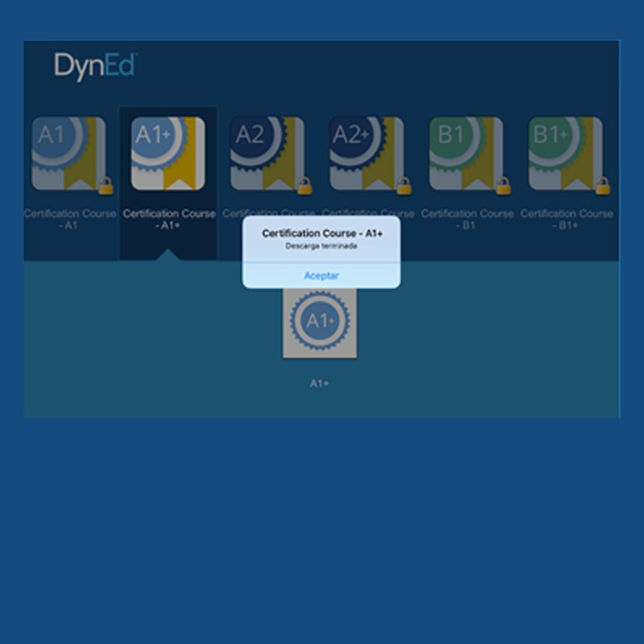Click the padlock on the A1 course
The image size is (644, 644).
coord(106,185)
